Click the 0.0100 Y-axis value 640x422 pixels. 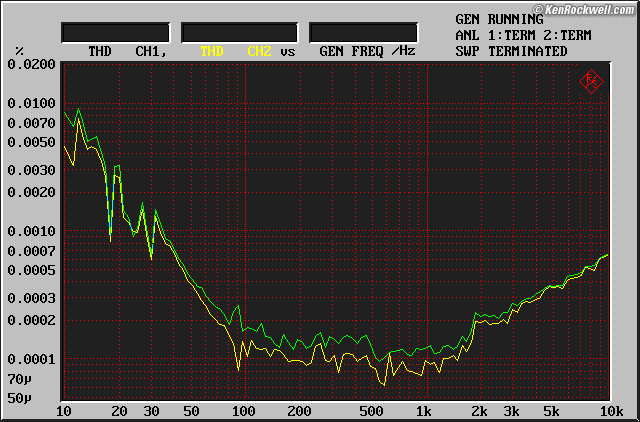point(31,103)
